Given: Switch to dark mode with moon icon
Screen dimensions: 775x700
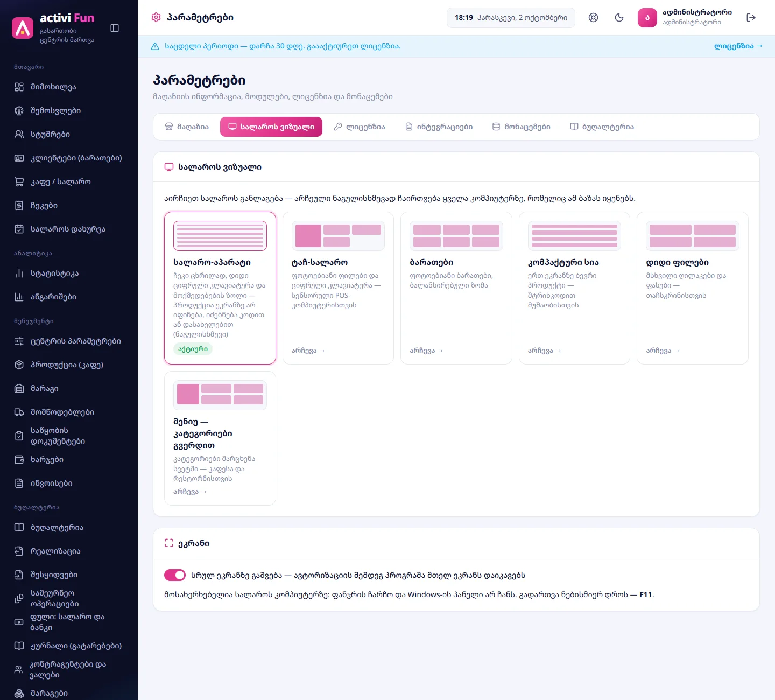Looking at the screenshot, I should (619, 17).
